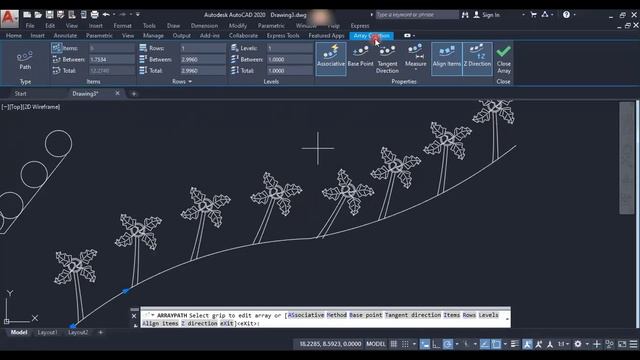Image resolution: width=640 pixels, height=360 pixels.
Task: Click the green Close Array checkmark
Action: tap(503, 51)
